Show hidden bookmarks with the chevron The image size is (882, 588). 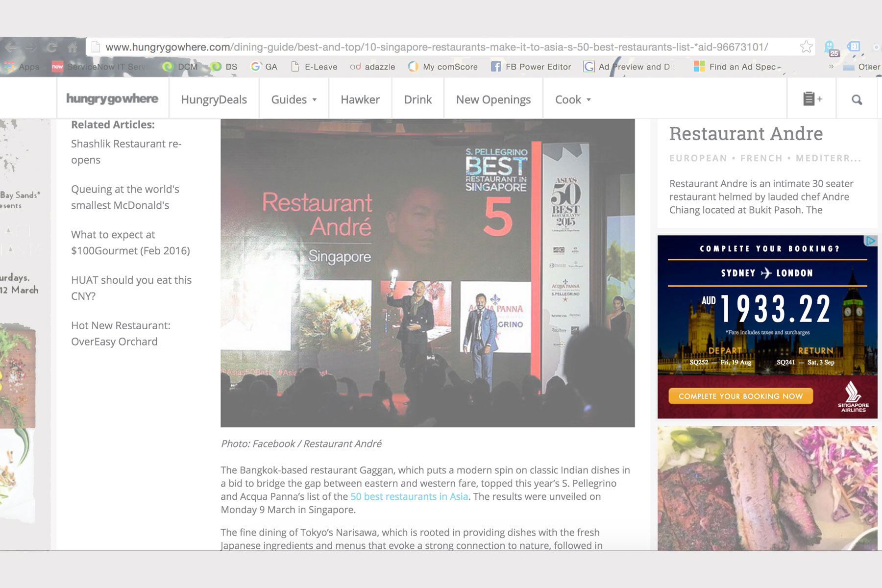click(x=831, y=67)
